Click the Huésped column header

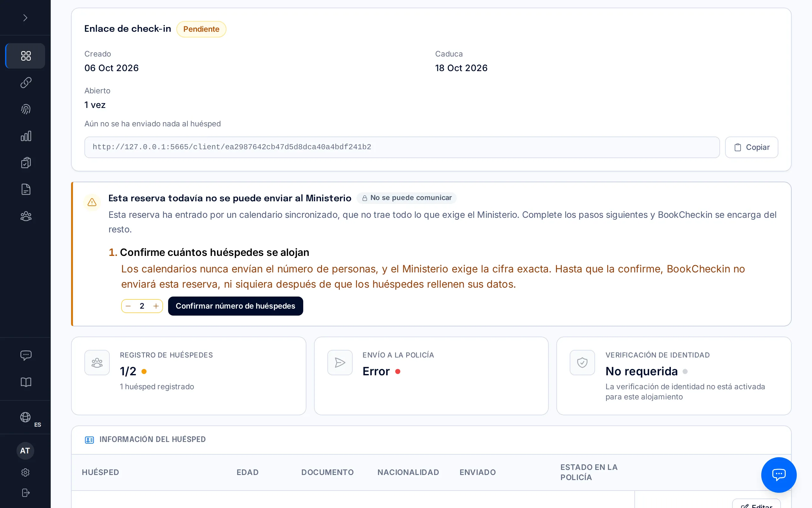(101, 472)
